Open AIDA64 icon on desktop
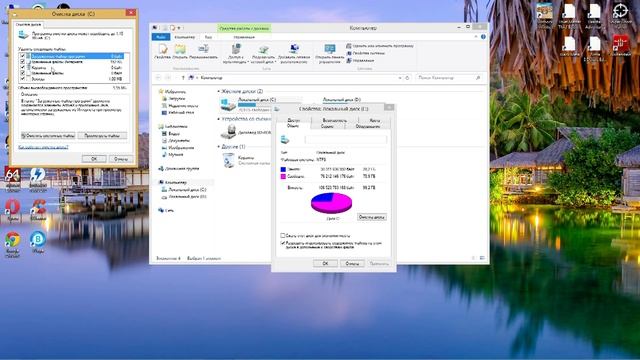The image size is (640, 360). (12, 175)
